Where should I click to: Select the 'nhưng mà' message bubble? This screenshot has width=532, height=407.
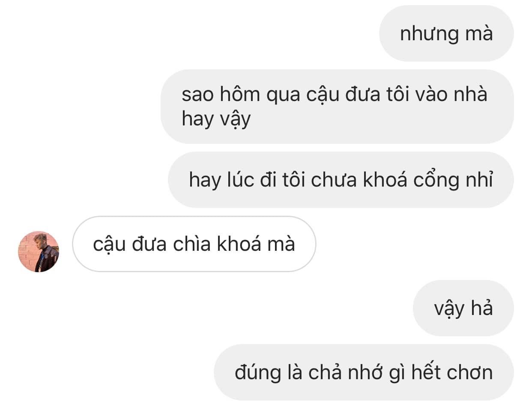tap(446, 33)
